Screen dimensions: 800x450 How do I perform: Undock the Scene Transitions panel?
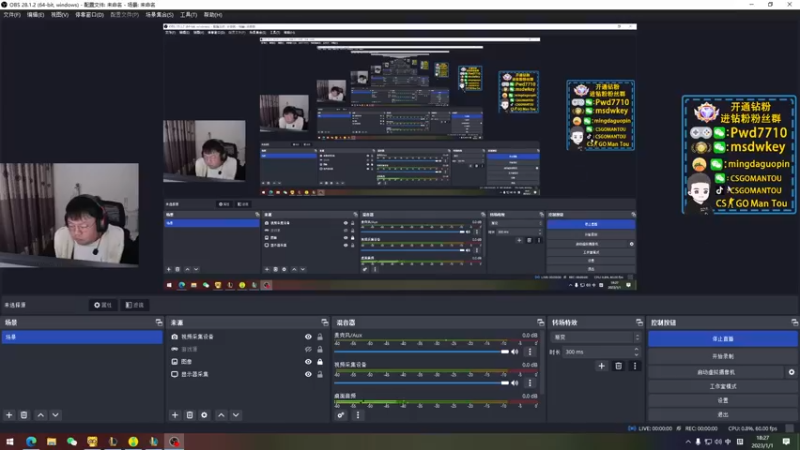pos(639,322)
